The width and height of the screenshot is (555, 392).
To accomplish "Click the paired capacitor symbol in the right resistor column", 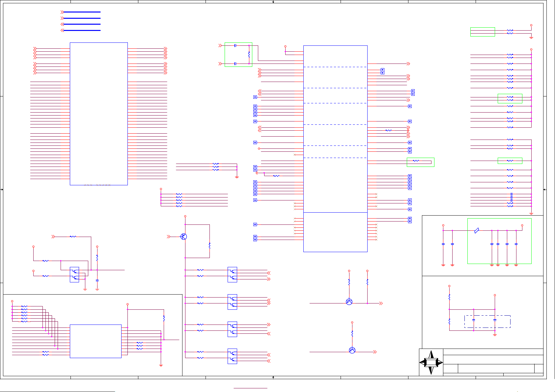I will coord(511,197).
